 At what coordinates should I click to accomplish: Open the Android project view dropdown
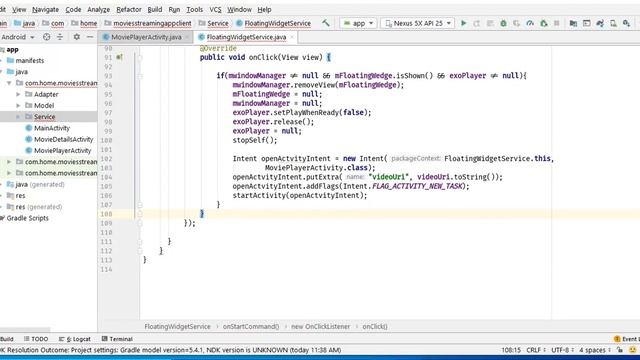tap(17, 37)
